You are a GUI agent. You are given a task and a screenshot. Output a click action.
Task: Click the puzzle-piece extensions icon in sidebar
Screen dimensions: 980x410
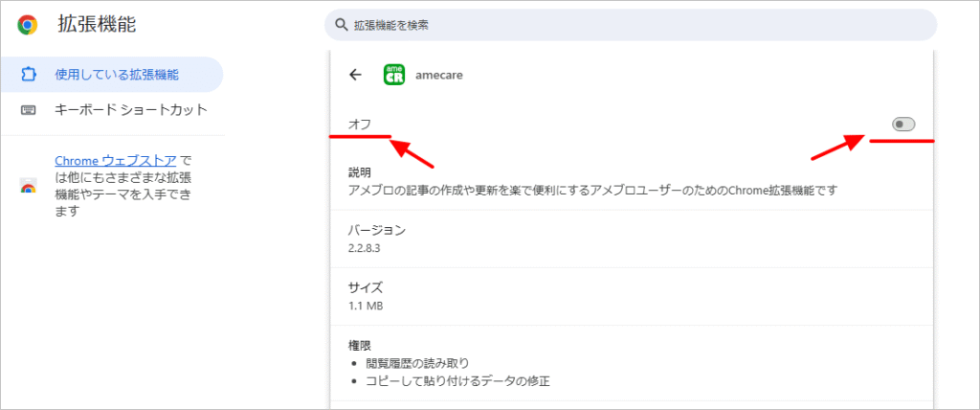28,74
